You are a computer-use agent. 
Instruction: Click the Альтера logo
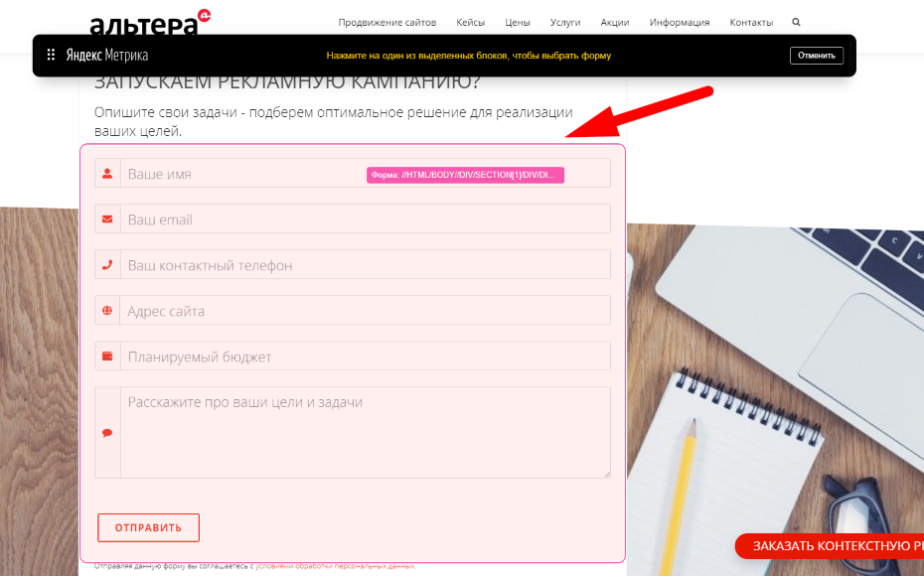pos(150,23)
